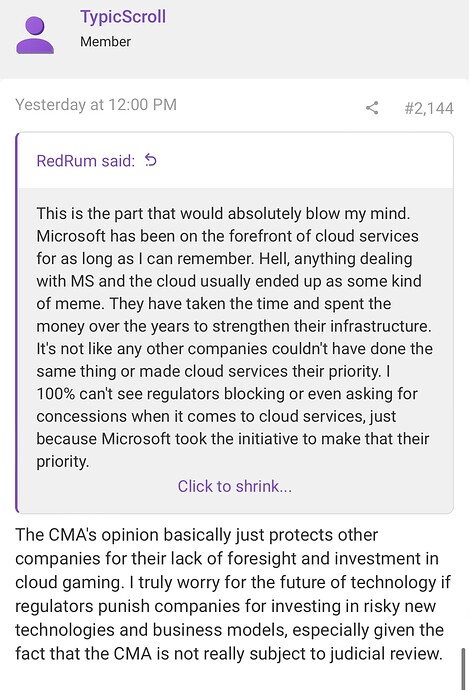Click the reply line starting 'cloud gaming. I truly'
The width and height of the screenshot is (469, 690).
click(233, 582)
